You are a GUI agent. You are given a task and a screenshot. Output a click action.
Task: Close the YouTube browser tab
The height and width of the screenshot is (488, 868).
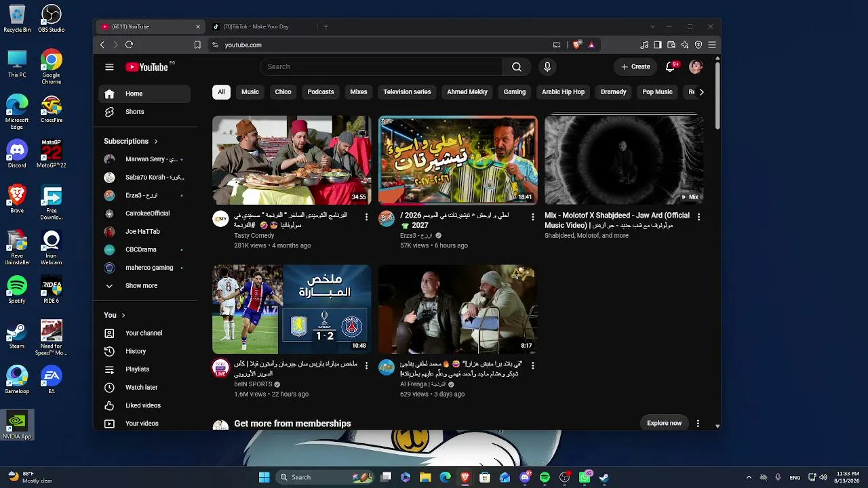(198, 26)
